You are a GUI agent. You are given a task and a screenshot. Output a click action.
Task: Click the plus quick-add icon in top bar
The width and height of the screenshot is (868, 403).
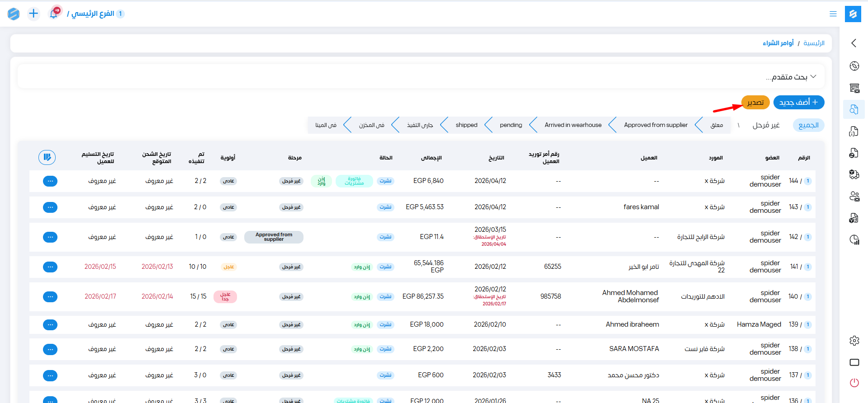click(33, 14)
